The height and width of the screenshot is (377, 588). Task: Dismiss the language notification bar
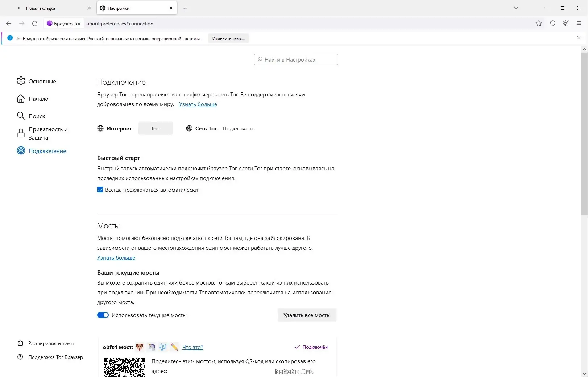coord(579,38)
